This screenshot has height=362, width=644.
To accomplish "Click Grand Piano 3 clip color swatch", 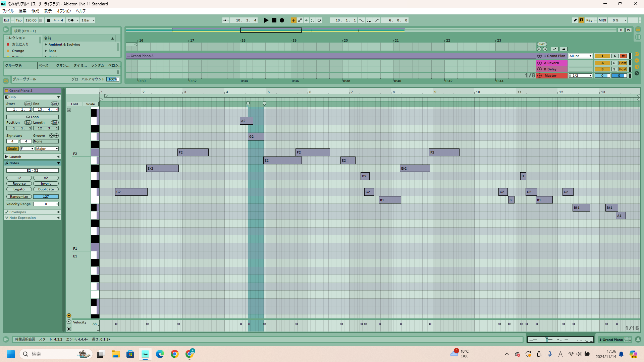I will point(6,91).
